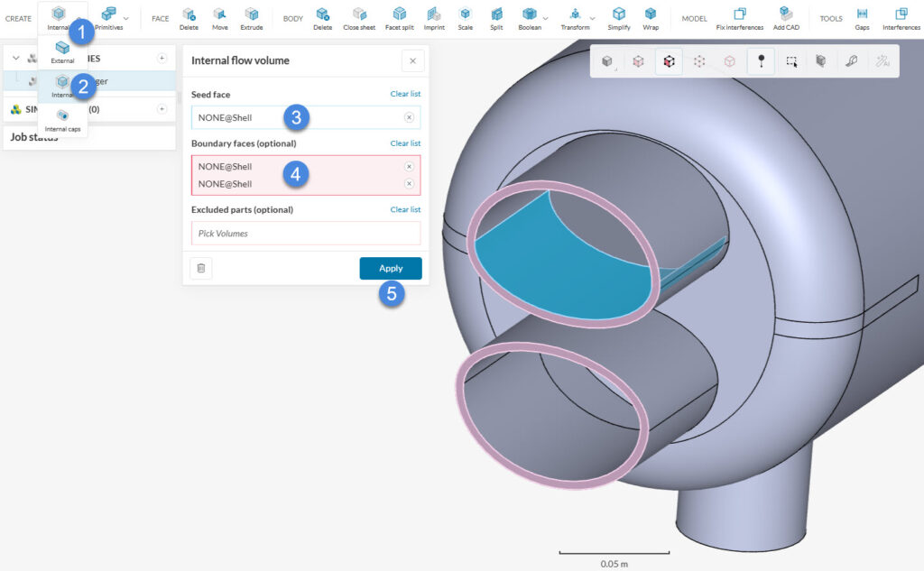Click the delete trash icon in the dialog

pos(200,268)
